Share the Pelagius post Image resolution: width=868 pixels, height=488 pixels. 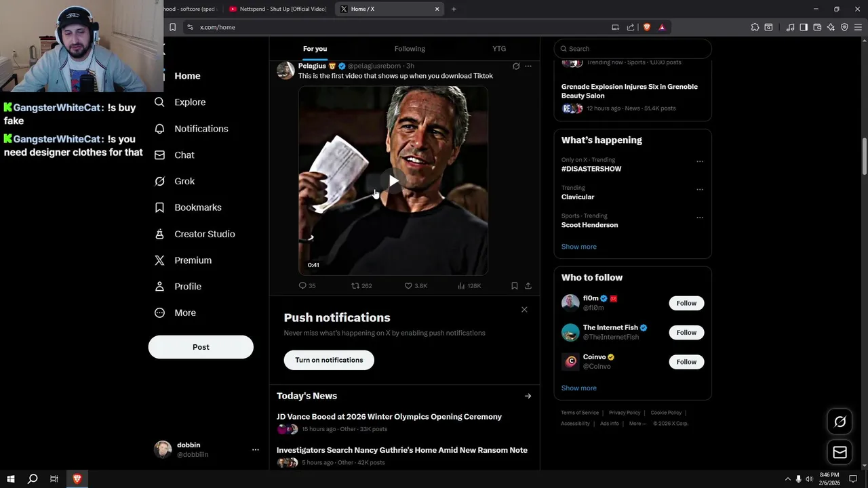click(528, 286)
